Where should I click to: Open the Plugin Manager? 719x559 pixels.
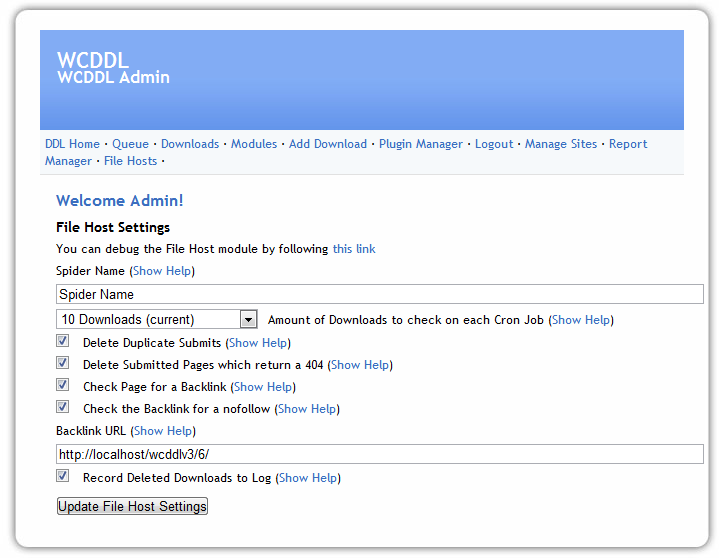(421, 144)
